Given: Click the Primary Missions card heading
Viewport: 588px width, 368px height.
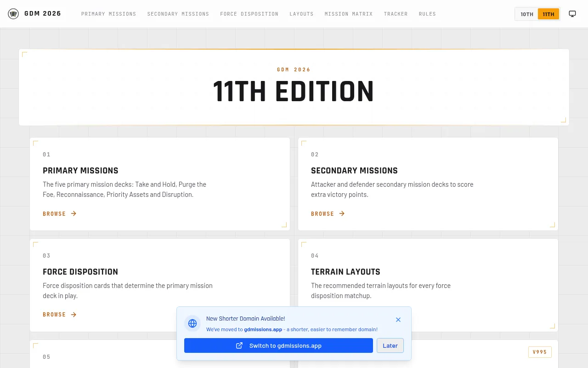Looking at the screenshot, I should 80,171.
